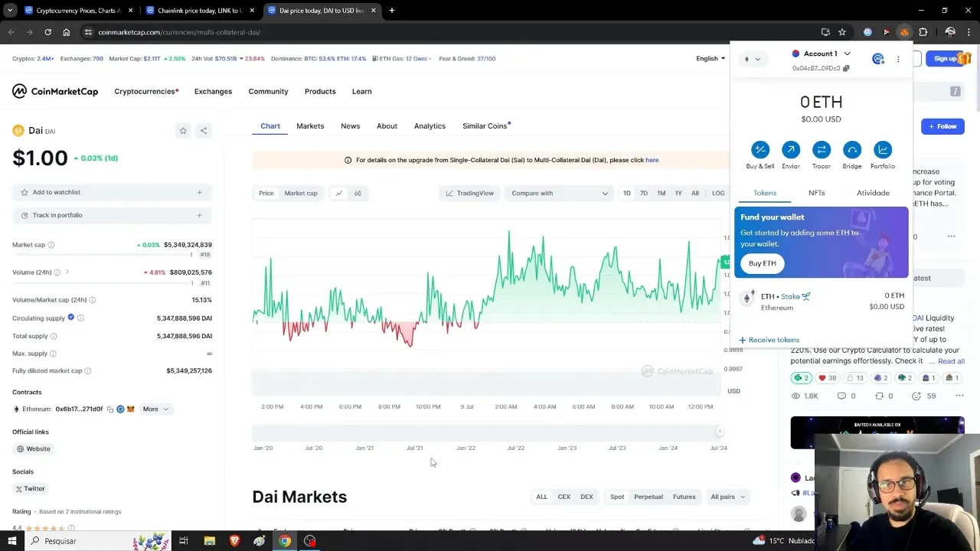Open MetaMask three-dot options menu
This screenshot has height=551, width=980.
pyautogui.click(x=898, y=59)
